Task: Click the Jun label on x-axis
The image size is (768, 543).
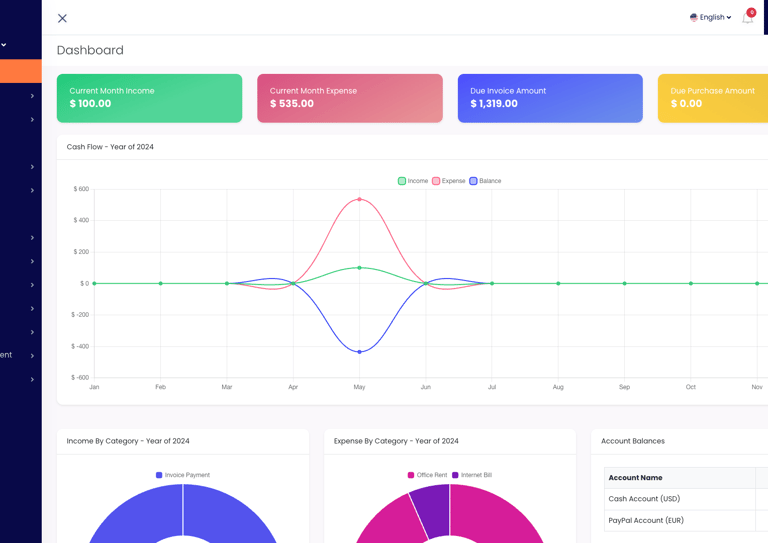Action: click(x=426, y=387)
